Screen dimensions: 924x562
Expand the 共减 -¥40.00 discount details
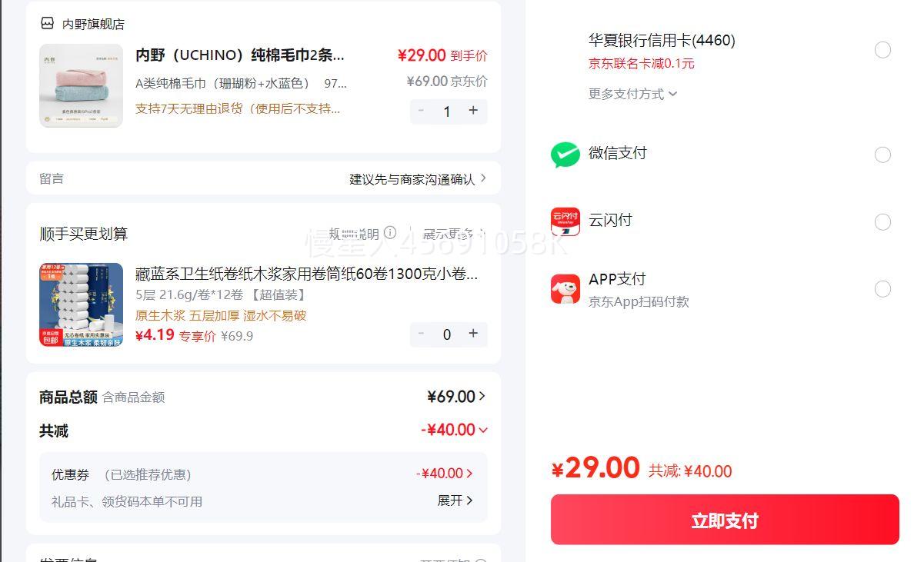454,430
